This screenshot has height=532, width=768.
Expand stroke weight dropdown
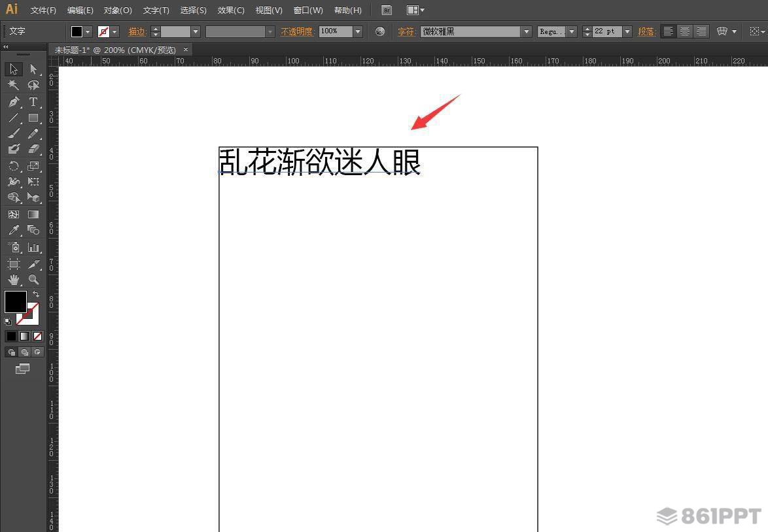[x=196, y=32]
